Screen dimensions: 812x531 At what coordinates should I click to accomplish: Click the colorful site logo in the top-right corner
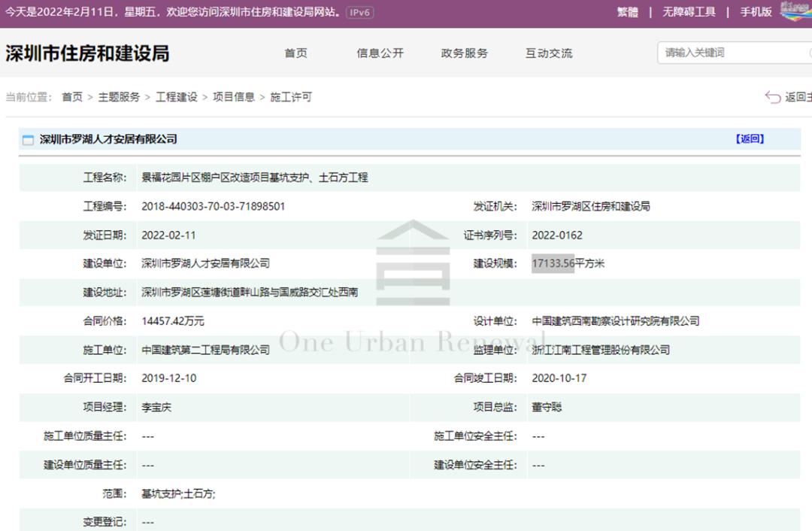pyautogui.click(x=795, y=12)
